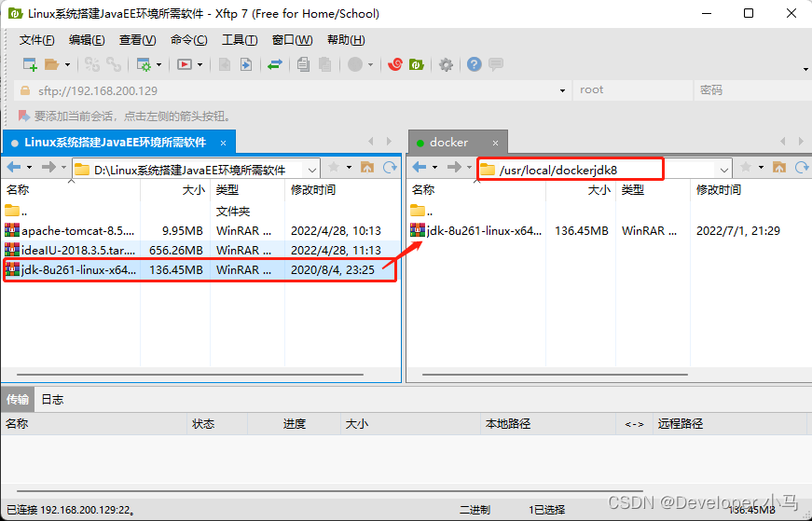Sort local pane by 修改时间 column

pos(342,190)
